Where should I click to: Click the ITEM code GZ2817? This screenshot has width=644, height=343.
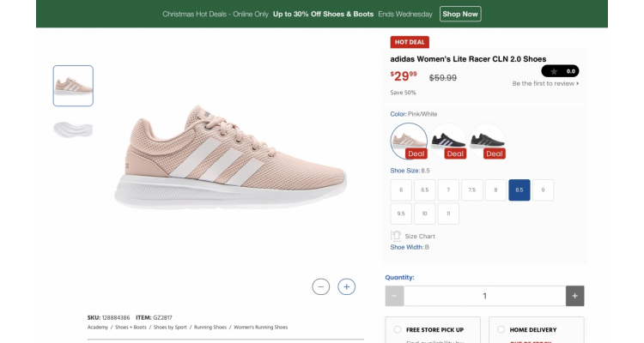tap(162, 317)
